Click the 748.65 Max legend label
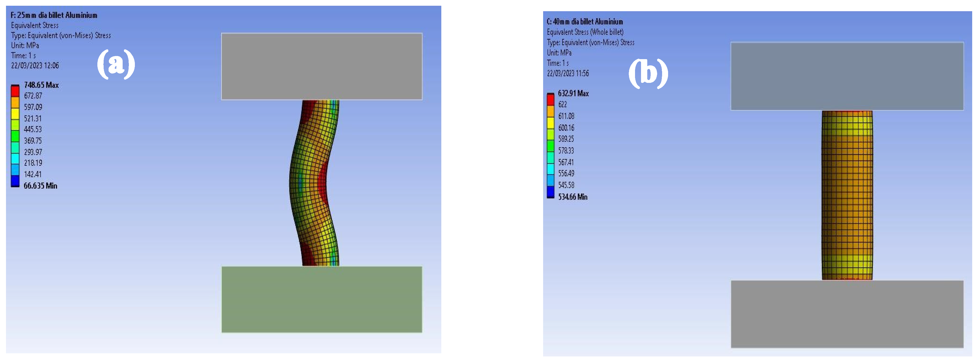The height and width of the screenshot is (364, 980). coord(41,85)
